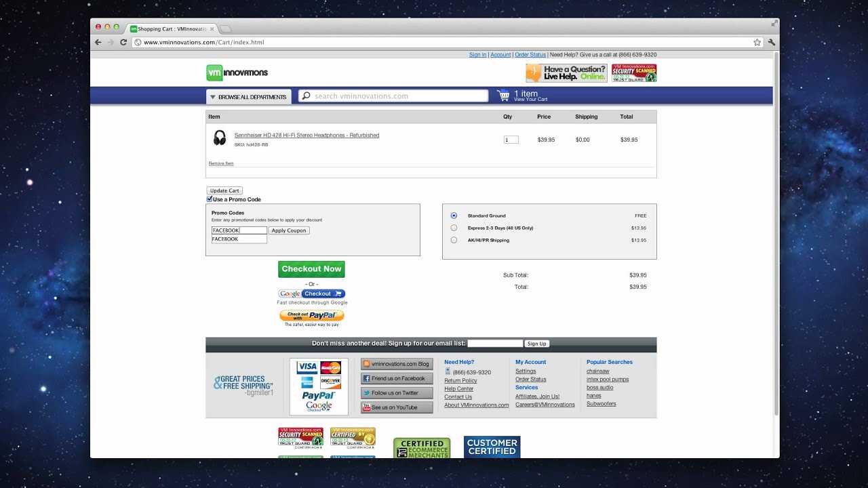Viewport: 868px width, 488px height.
Task: Click the Sign In link
Action: point(477,55)
